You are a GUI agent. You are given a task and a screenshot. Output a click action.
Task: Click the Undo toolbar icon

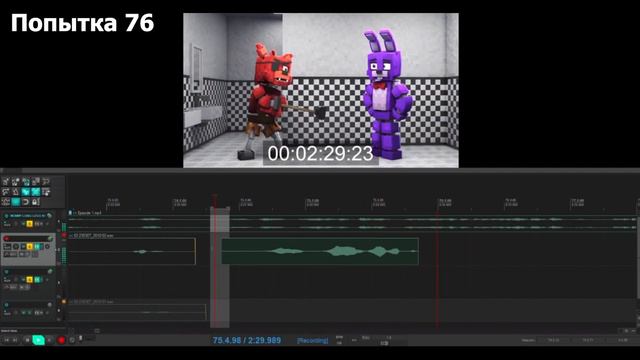(46, 181)
